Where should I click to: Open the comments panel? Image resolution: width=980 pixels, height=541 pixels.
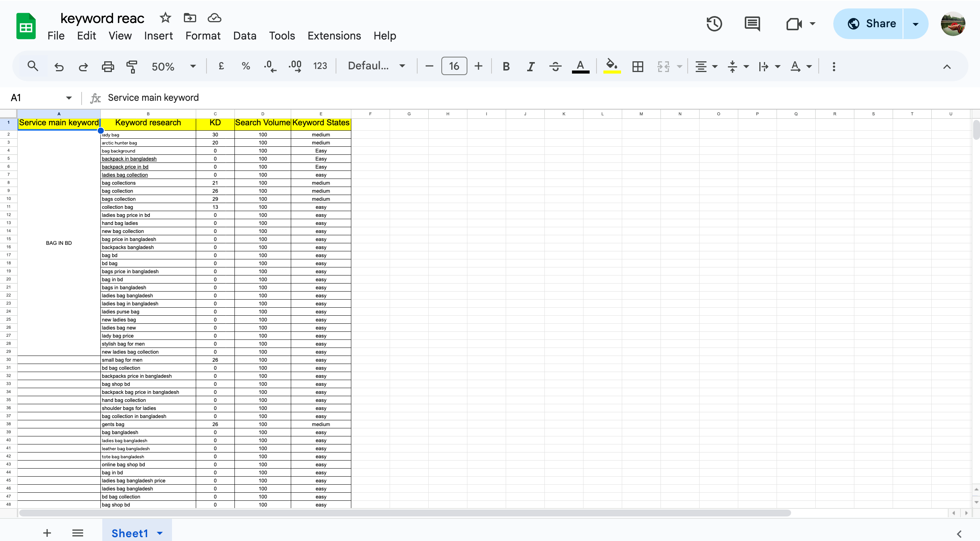752,24
